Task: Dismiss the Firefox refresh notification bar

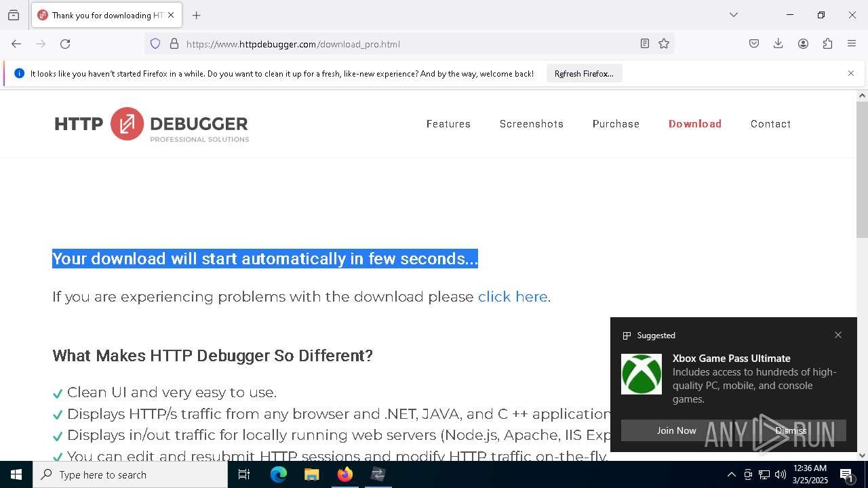Action: click(x=851, y=73)
